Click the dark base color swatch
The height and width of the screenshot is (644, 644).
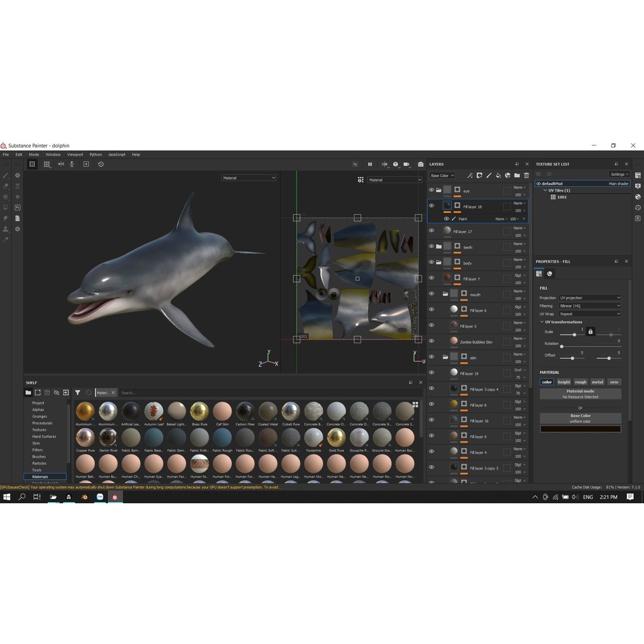coord(580,429)
